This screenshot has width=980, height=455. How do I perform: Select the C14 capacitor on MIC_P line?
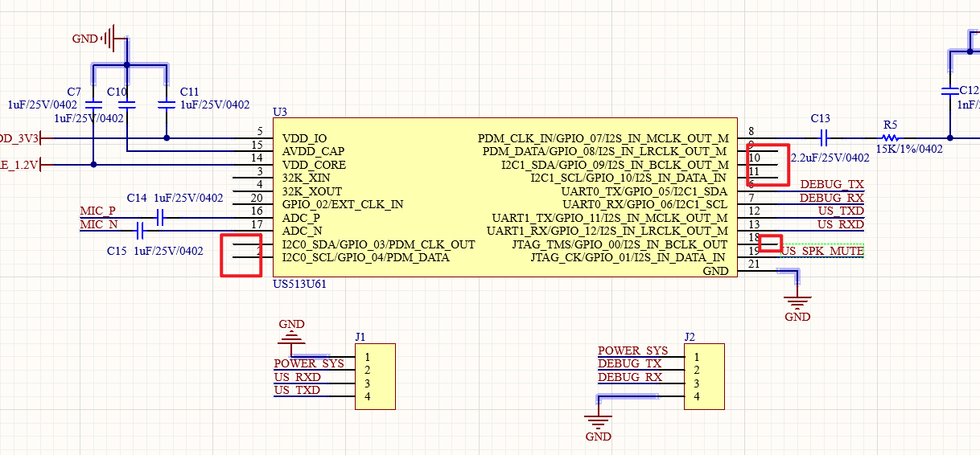click(159, 217)
